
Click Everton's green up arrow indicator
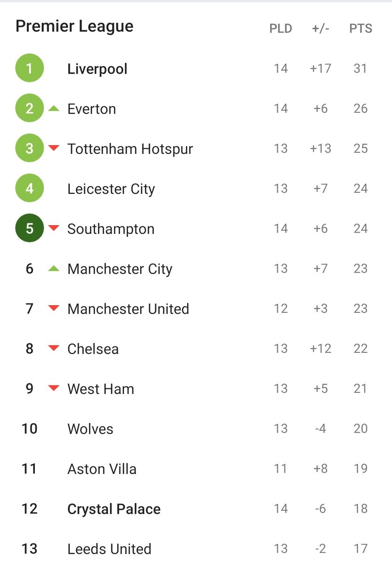(x=54, y=108)
